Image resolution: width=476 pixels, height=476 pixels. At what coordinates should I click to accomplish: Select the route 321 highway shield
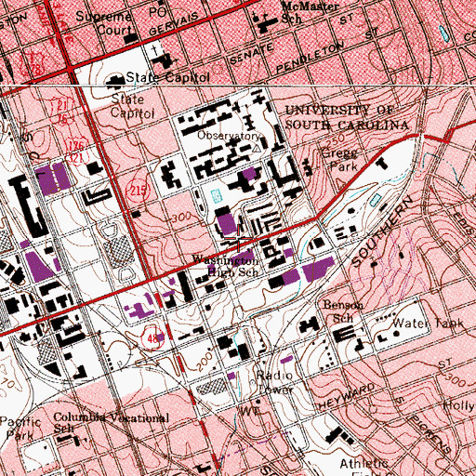pos(76,158)
